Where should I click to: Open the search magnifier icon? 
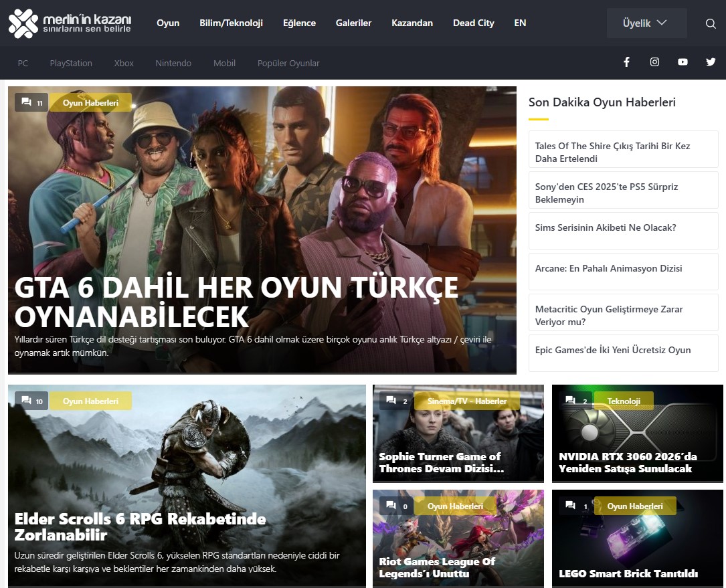711,23
